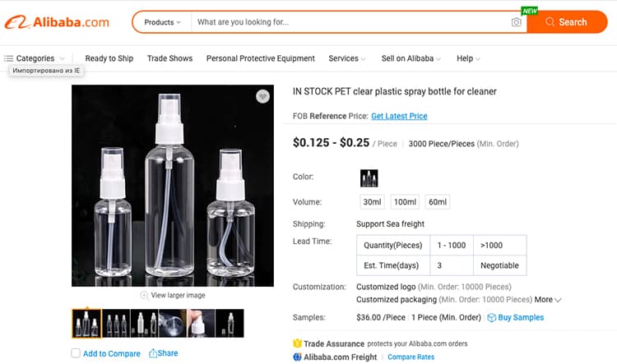Click the Buy Samples box icon
The width and height of the screenshot is (617, 364).
point(491,318)
